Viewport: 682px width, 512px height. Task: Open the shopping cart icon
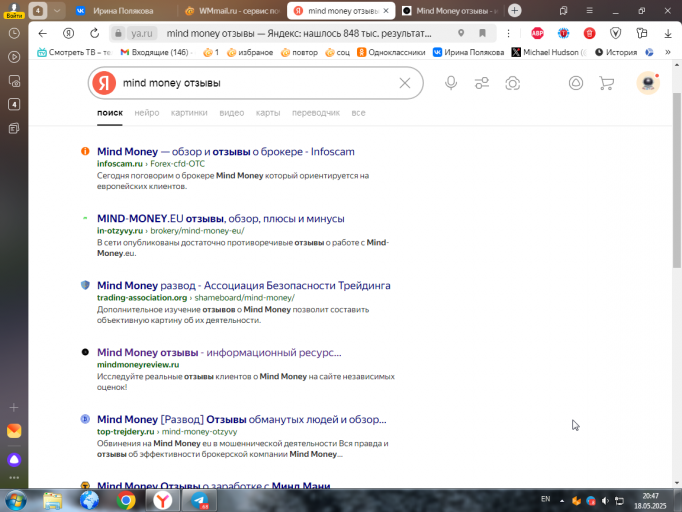606,83
